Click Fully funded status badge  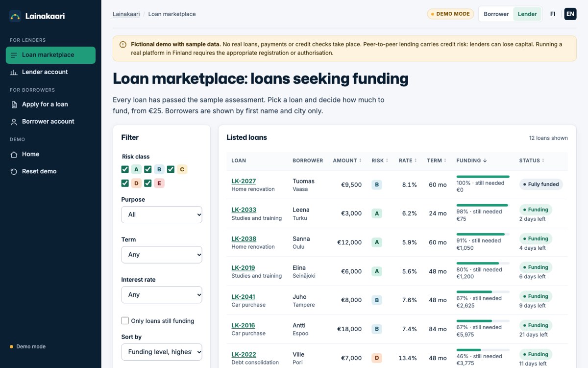541,184
